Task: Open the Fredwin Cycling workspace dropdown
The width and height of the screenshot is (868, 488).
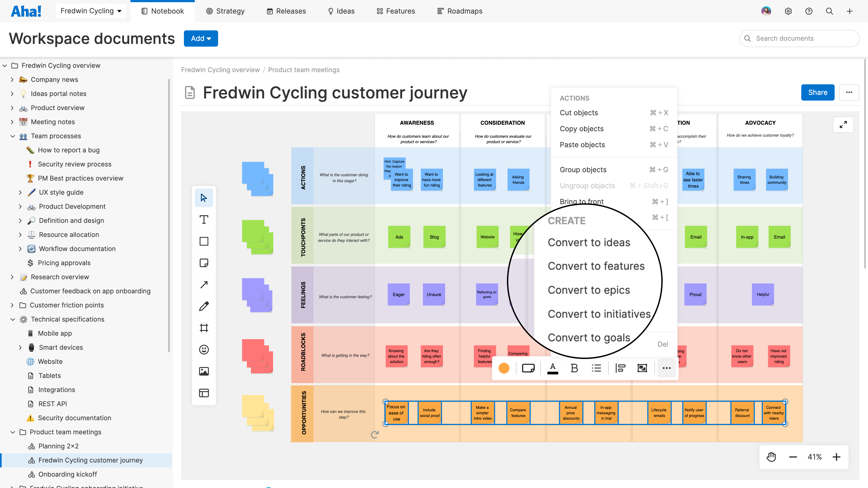Action: pos(91,11)
